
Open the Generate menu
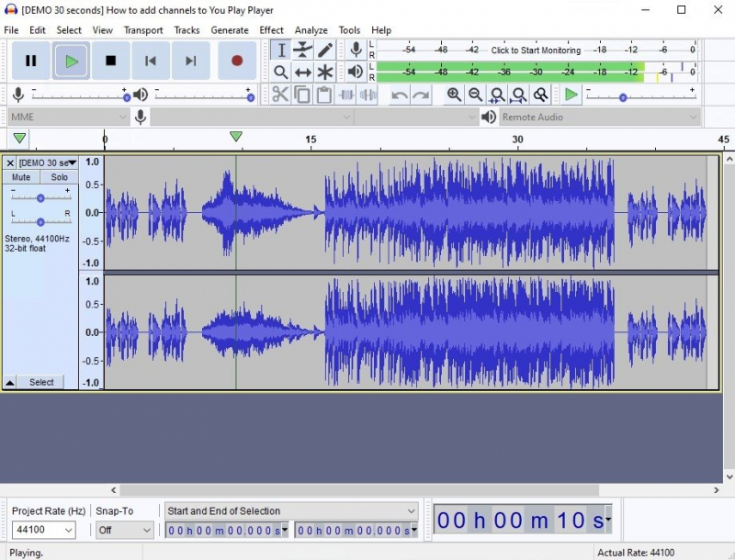tap(230, 30)
